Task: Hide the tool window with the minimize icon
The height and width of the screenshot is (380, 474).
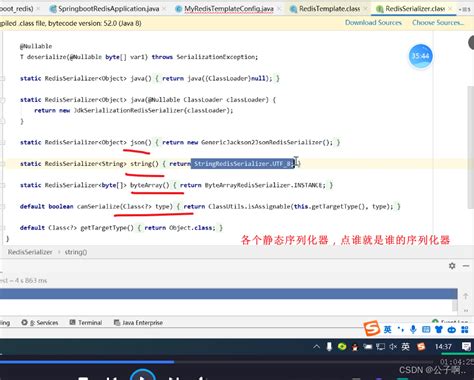Action: pos(466,266)
